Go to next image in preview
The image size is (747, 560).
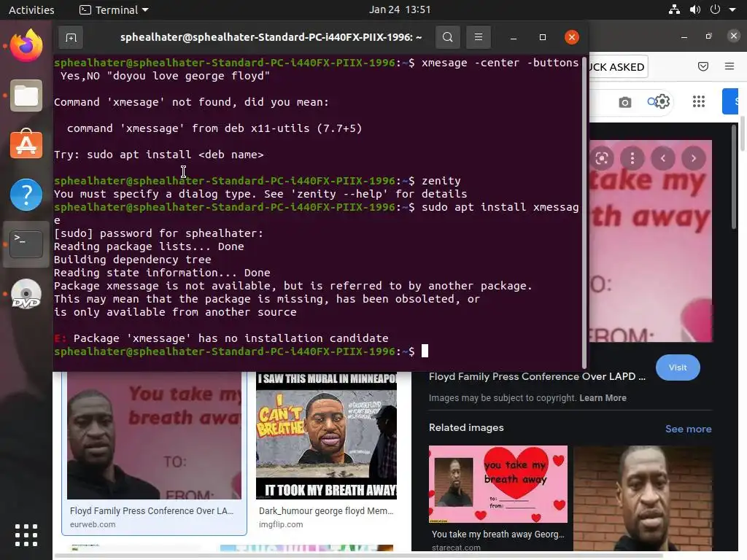coord(694,158)
